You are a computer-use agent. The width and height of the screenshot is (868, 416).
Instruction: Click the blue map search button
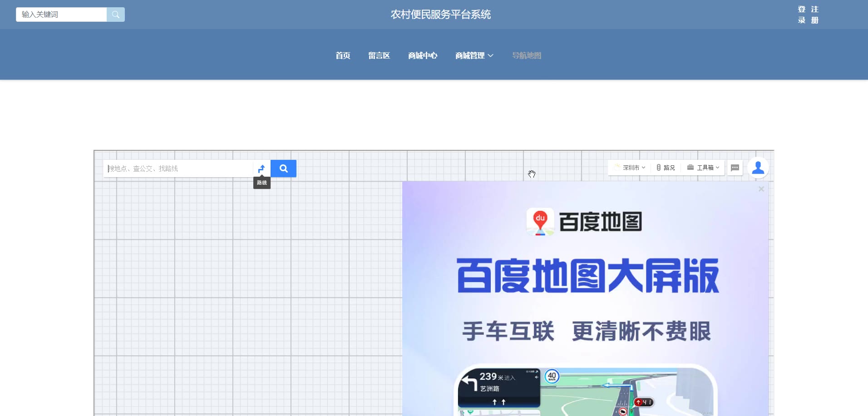click(x=283, y=168)
